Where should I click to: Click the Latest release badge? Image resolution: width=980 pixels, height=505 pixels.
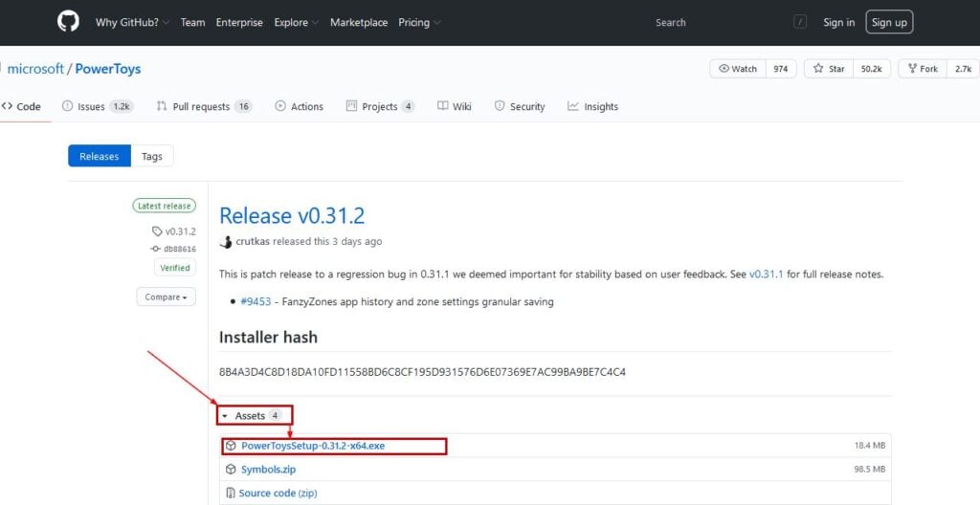(x=164, y=206)
